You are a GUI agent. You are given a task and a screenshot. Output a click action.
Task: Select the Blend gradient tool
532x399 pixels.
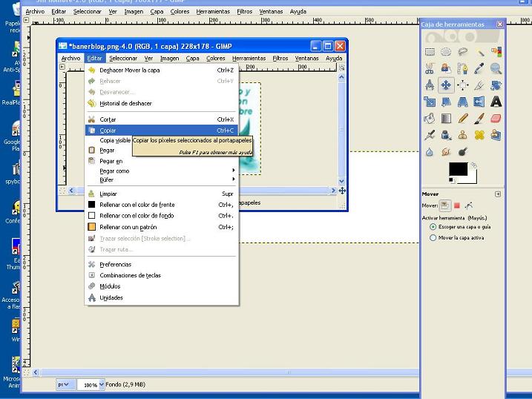tap(446, 119)
